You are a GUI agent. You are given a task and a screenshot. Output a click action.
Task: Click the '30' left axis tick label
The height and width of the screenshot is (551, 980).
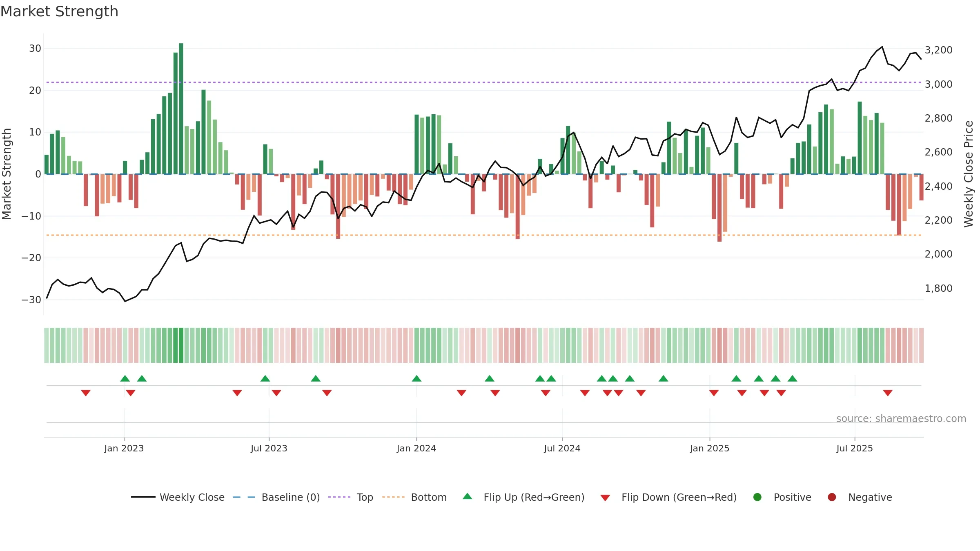click(35, 49)
